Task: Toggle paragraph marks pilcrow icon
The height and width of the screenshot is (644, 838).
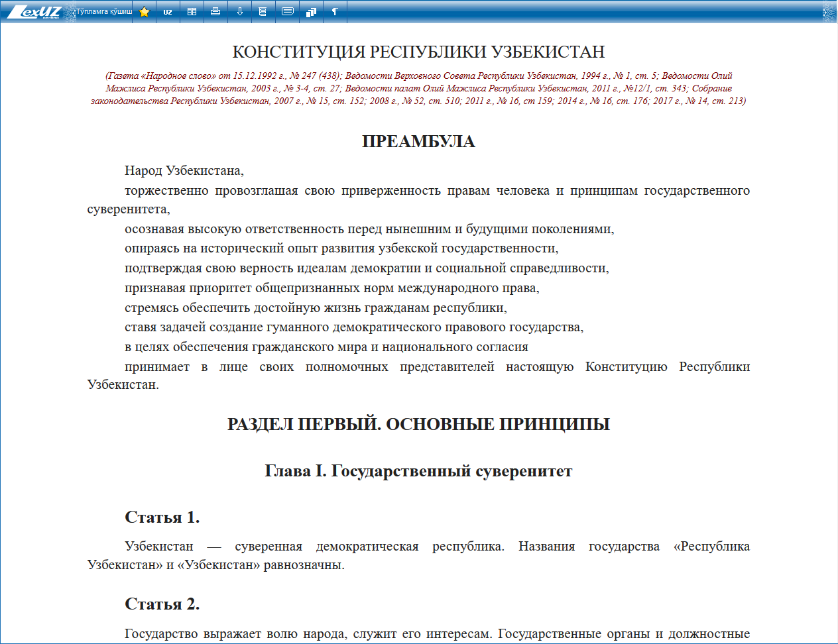Action: (335, 12)
